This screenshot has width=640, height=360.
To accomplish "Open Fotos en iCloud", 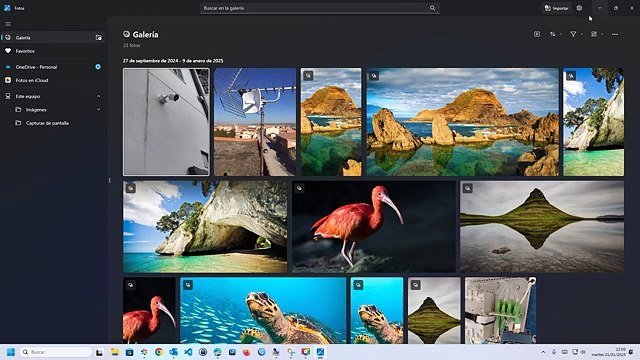I will coord(53,80).
